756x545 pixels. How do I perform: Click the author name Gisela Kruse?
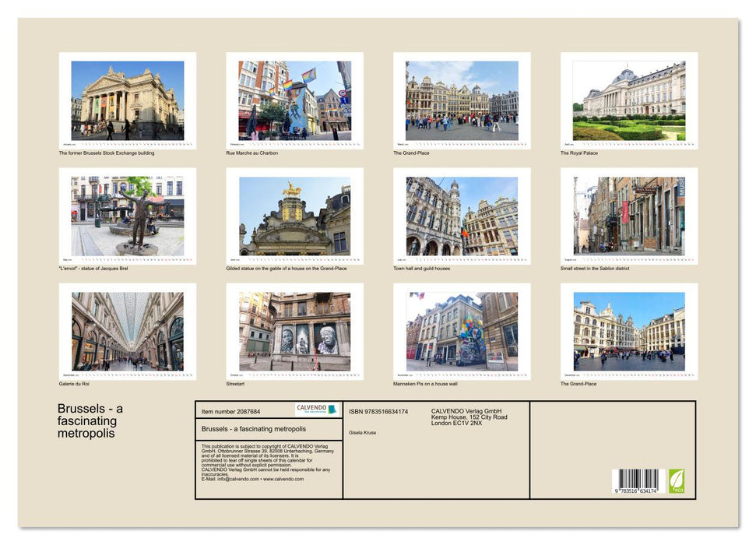point(363,431)
